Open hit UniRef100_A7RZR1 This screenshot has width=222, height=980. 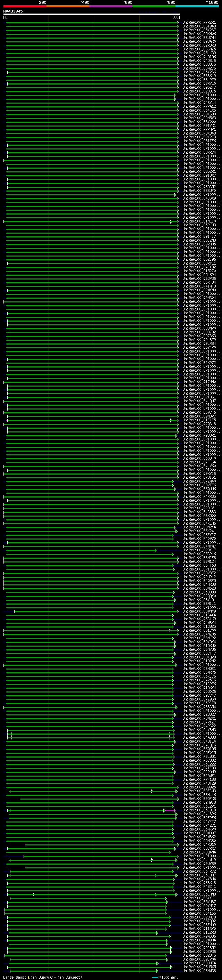(199, 23)
